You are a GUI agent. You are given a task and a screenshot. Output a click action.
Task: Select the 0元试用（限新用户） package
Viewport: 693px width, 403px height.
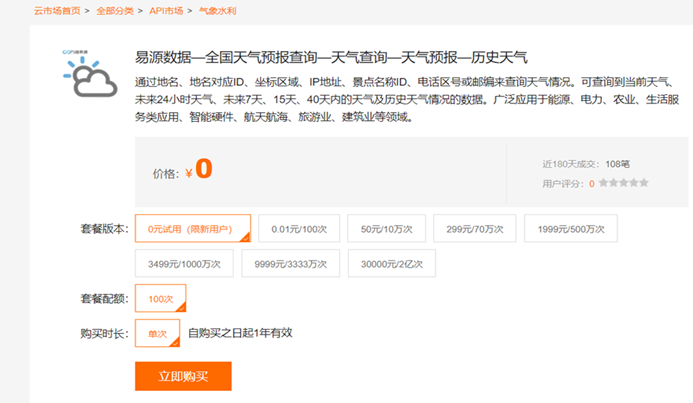pyautogui.click(x=193, y=228)
